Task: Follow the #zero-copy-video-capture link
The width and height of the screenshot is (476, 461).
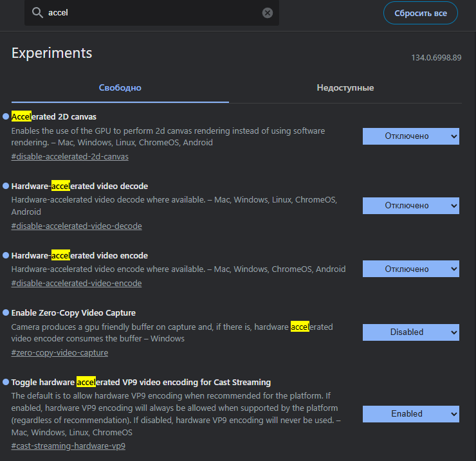Action: click(59, 352)
